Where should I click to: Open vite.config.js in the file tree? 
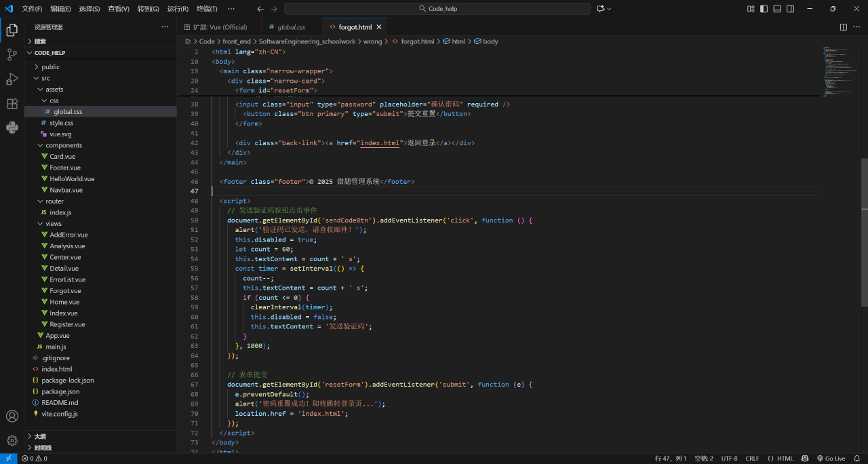[100, 413]
